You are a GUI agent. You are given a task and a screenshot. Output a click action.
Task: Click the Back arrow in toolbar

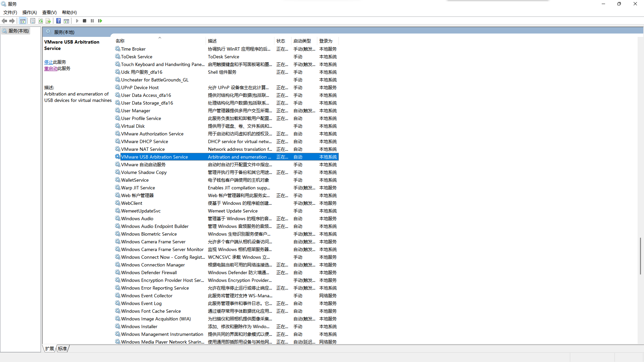(4, 21)
